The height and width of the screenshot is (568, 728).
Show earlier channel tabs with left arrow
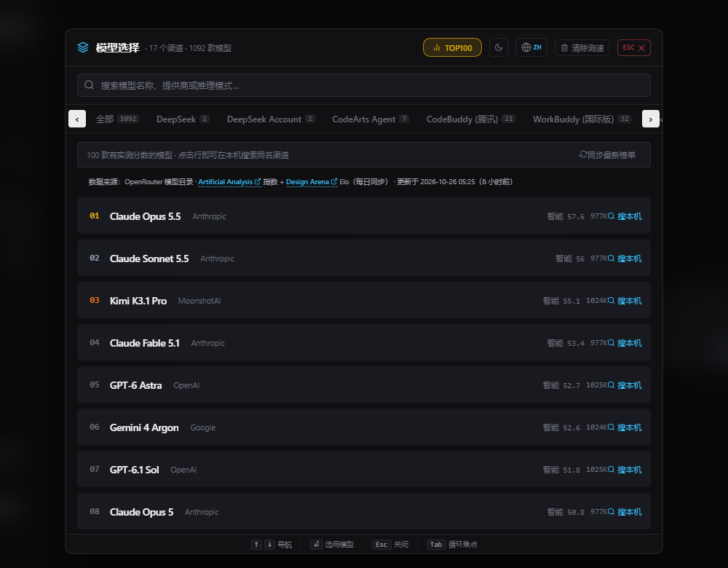pos(77,119)
